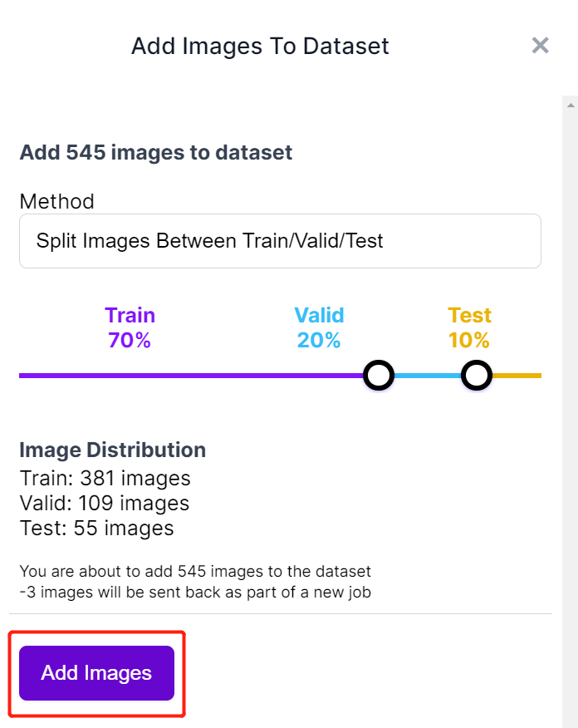
Task: Click the Add 545 images to dataset heading
Action: [x=155, y=152]
